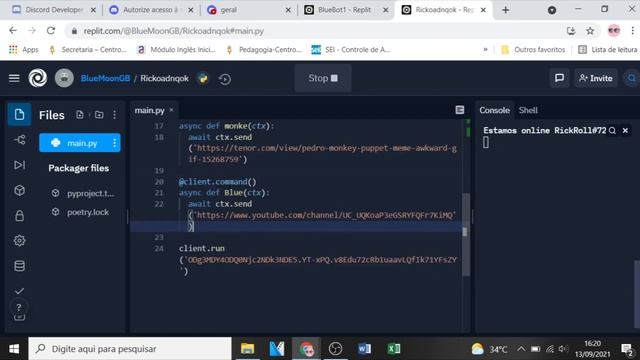Click the async def Blue(ctx) line
The image size is (640, 360).
(224, 193)
